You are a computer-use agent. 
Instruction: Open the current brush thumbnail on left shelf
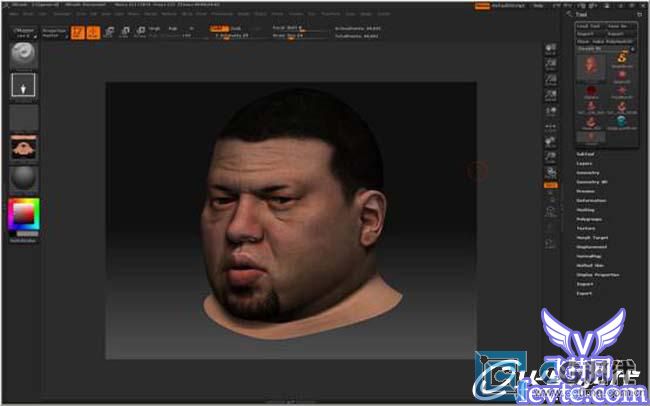[x=24, y=55]
